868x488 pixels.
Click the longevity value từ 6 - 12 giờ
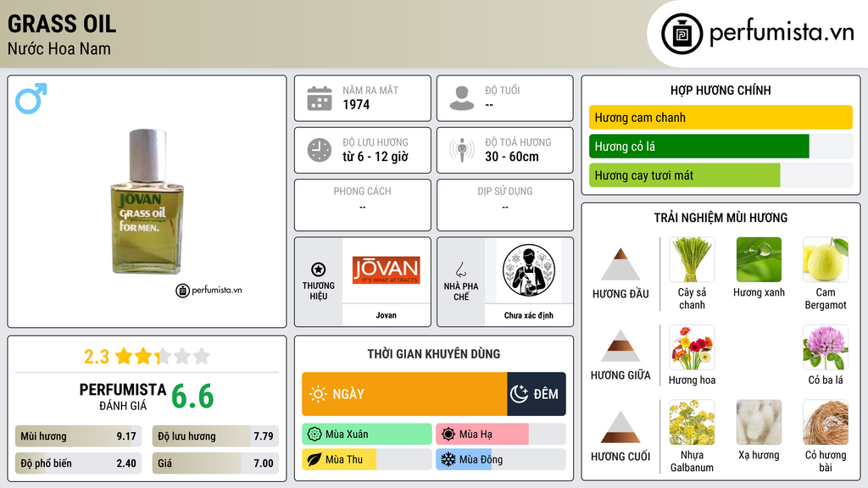coord(376,157)
